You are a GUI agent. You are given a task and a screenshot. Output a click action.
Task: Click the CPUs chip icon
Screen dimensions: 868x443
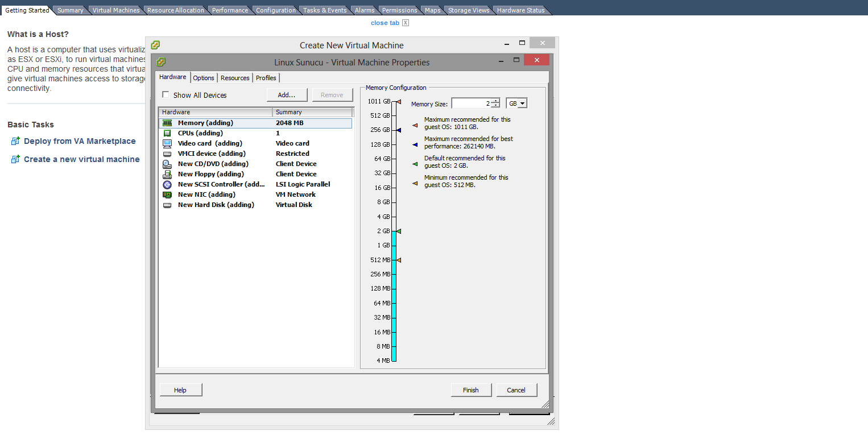(167, 133)
